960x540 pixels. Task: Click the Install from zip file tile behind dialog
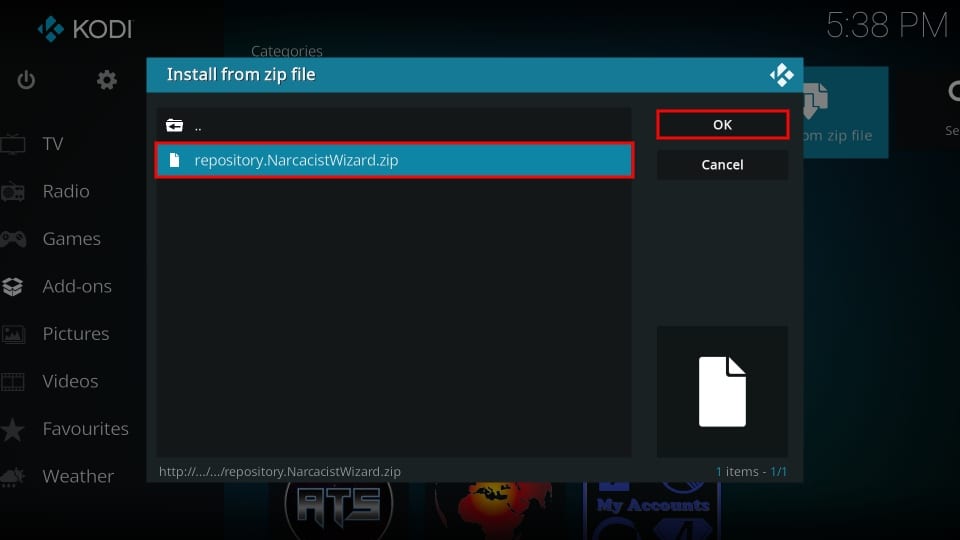846,113
